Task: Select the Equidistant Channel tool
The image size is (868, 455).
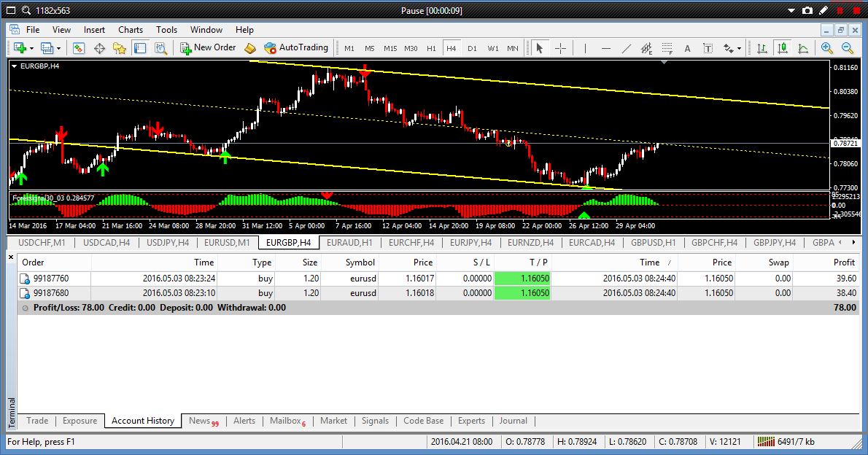Action: click(x=646, y=48)
